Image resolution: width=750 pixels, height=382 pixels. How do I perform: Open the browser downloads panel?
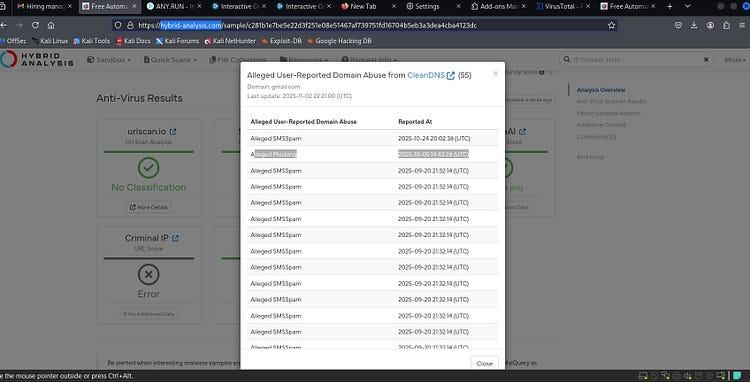click(x=694, y=25)
